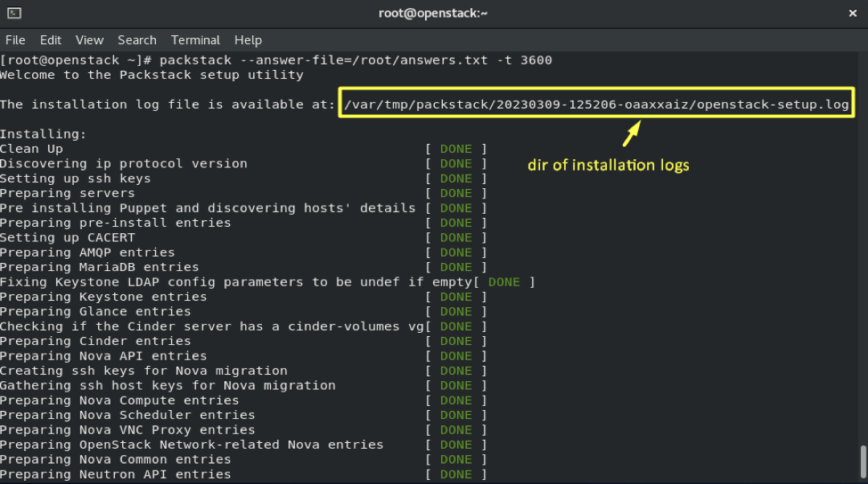Close the root@openstack terminal window
The height and width of the screenshot is (484, 868).
853,14
